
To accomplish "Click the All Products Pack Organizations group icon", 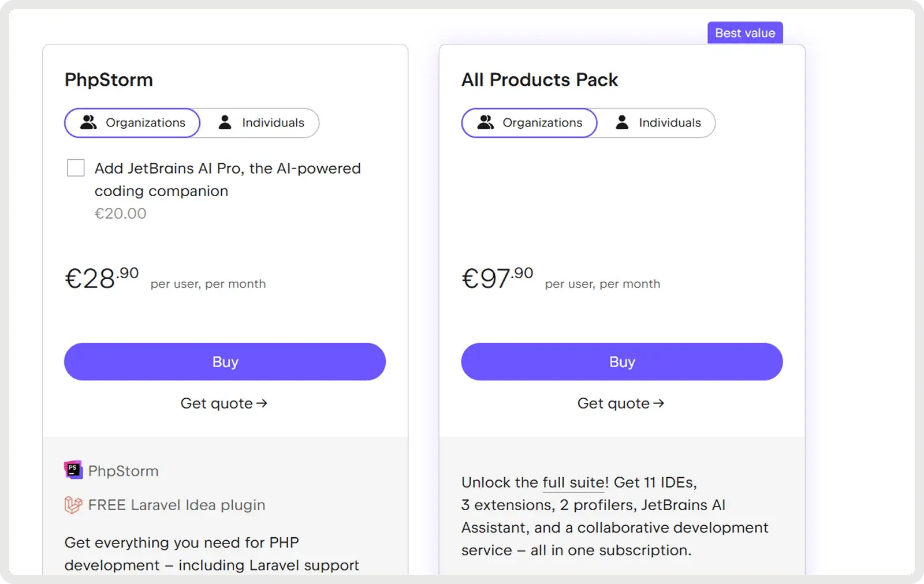I will (x=486, y=122).
